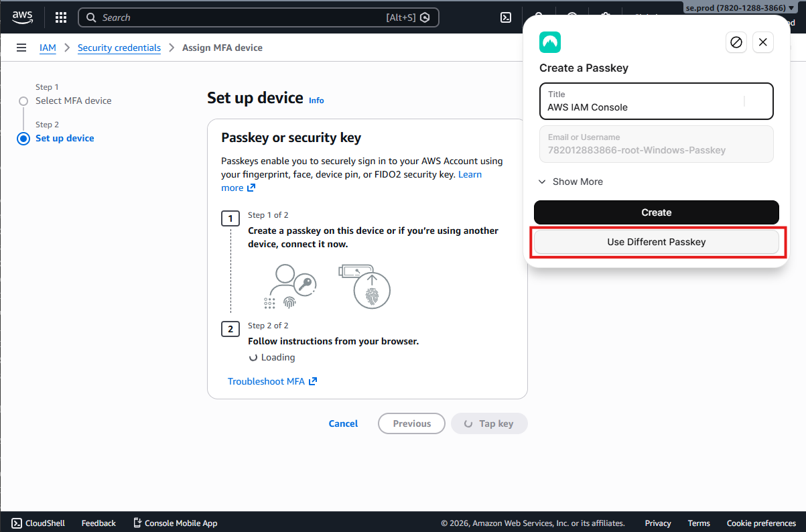Image resolution: width=806 pixels, height=532 pixels.
Task: Go back with the Previous button
Action: (411, 423)
